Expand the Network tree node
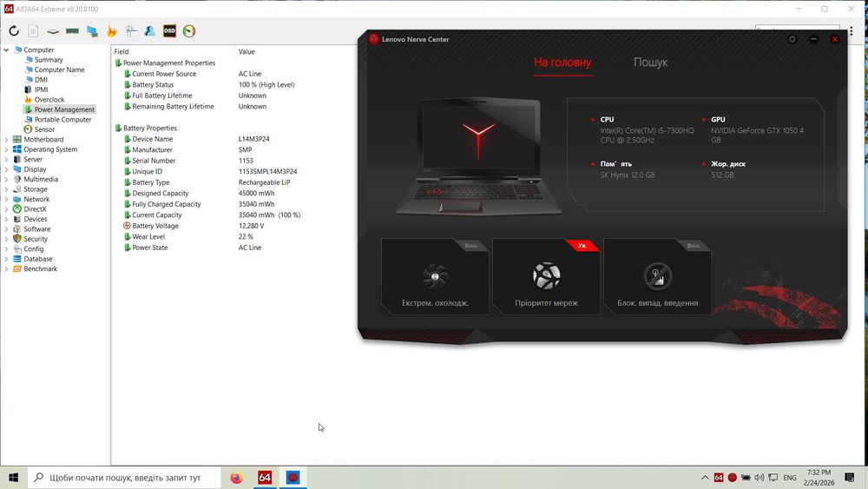 (x=6, y=200)
